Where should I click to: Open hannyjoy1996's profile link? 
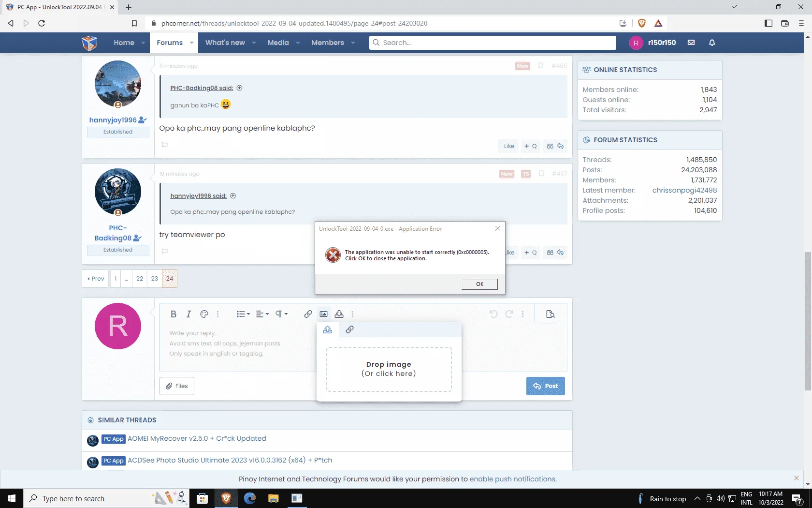pyautogui.click(x=113, y=120)
